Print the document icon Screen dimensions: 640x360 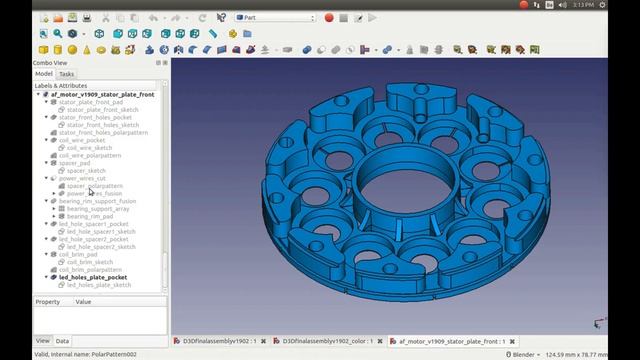click(x=87, y=18)
